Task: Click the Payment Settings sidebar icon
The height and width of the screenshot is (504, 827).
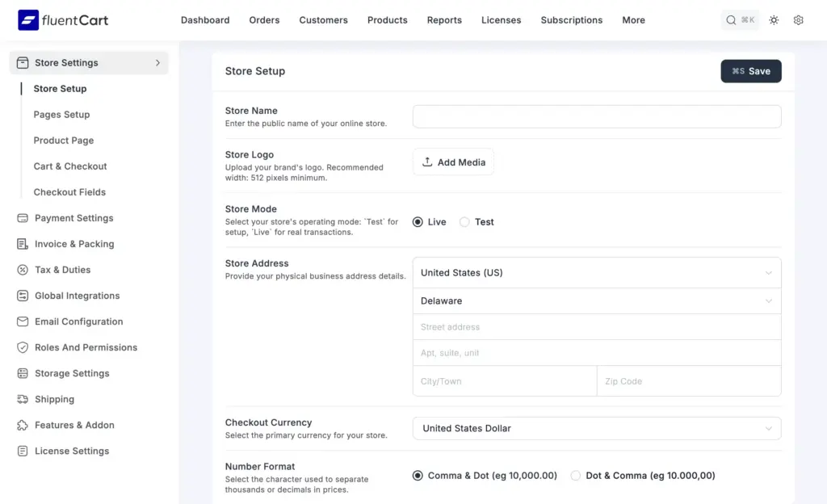Action: point(23,218)
